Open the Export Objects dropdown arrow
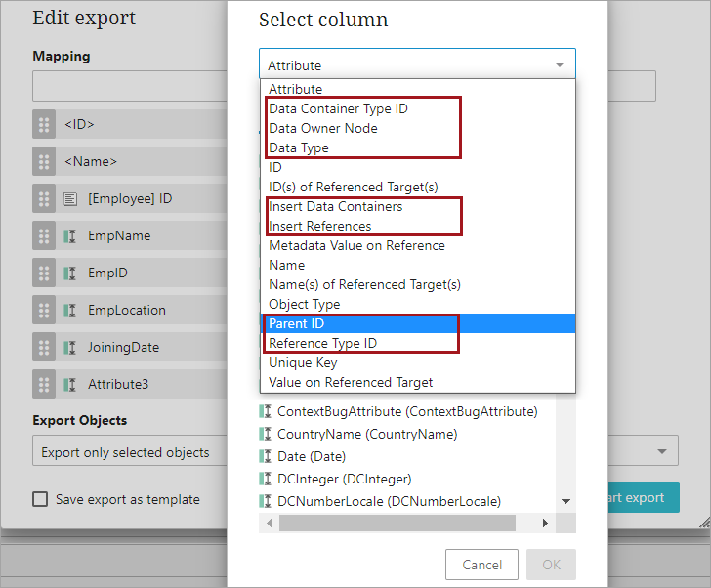The height and width of the screenshot is (588, 711). click(664, 452)
